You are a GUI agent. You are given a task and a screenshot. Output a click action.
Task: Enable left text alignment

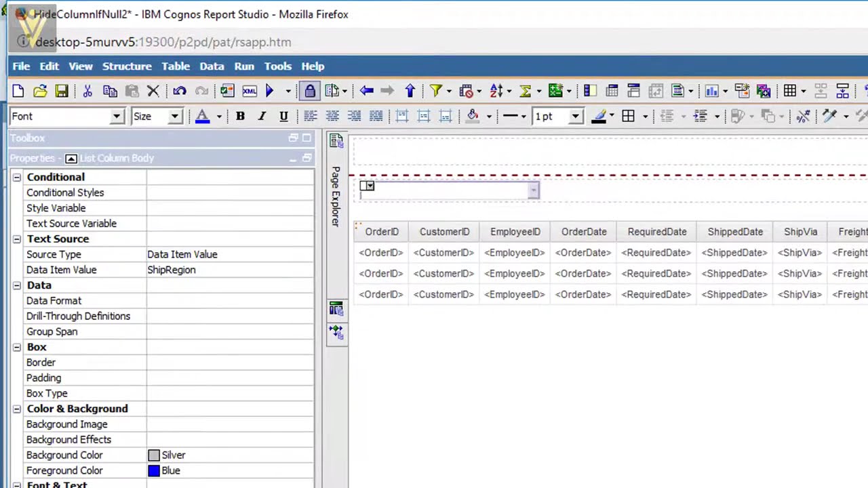pyautogui.click(x=311, y=116)
